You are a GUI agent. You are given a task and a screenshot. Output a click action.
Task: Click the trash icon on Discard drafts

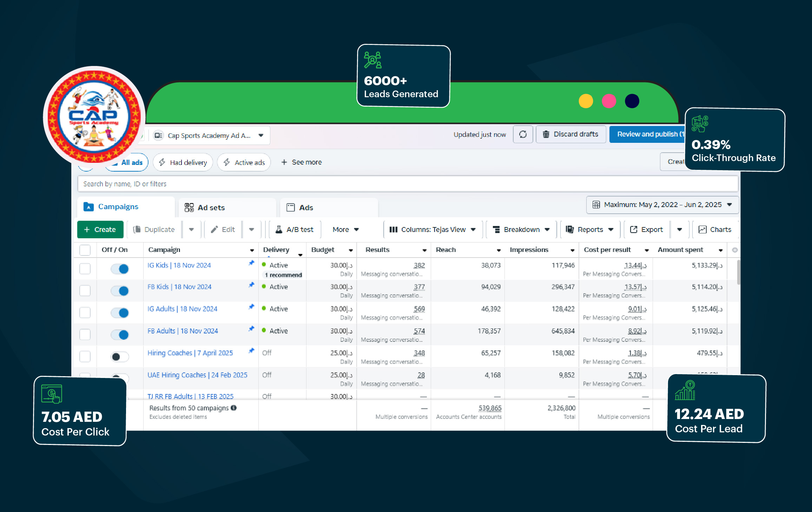click(x=546, y=134)
